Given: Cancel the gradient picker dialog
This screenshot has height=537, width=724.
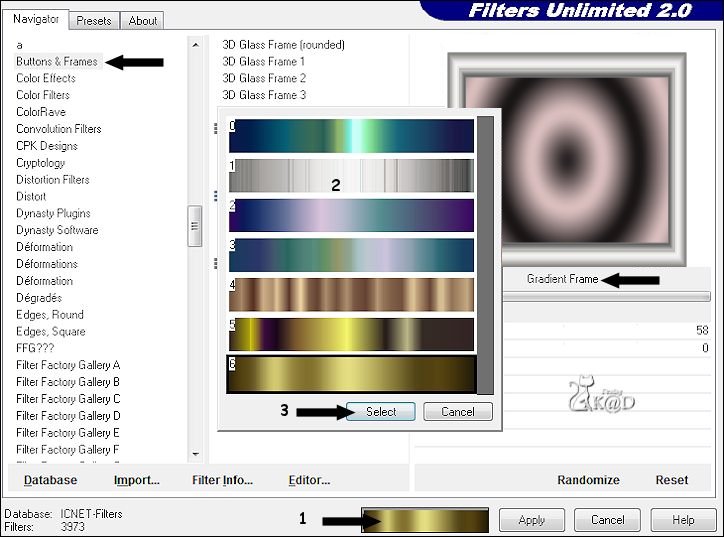Looking at the screenshot, I should (458, 411).
